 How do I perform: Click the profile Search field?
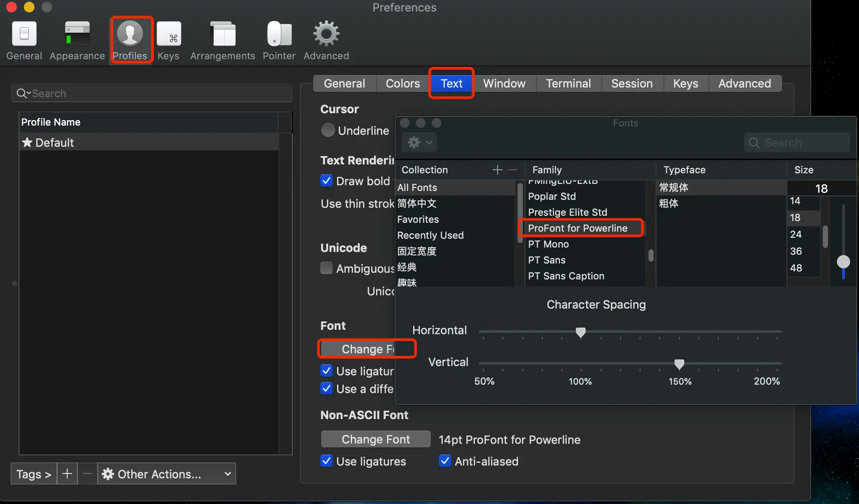151,93
